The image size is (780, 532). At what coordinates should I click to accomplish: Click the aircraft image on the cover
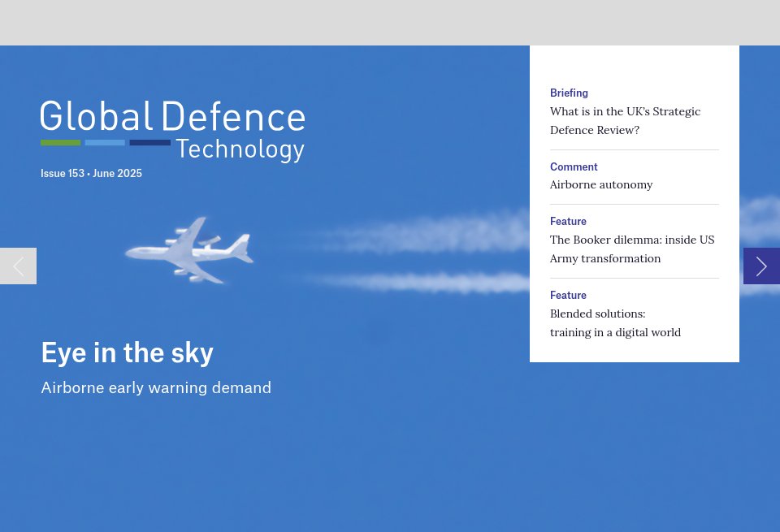coord(189,250)
